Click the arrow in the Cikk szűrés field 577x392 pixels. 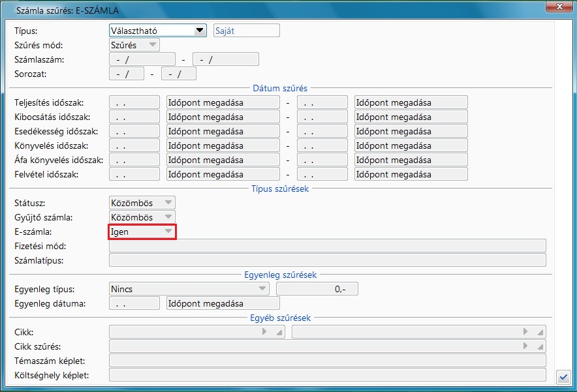point(525,346)
